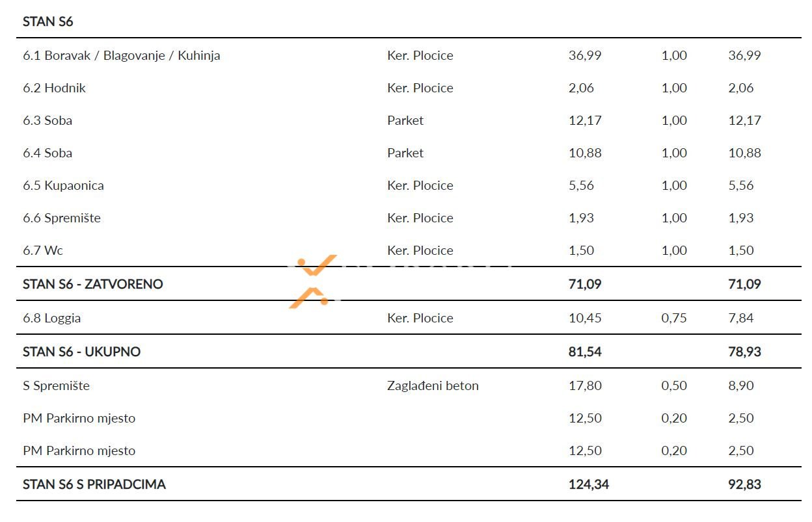Click the 6.6 Spremište row label
The width and height of the screenshot is (812, 522).
62,218
